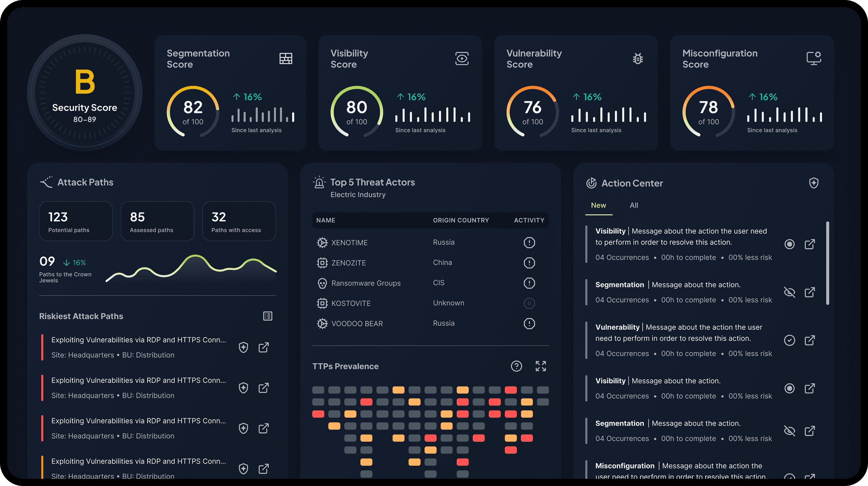Click the Misconfiguration Score monitor-gear icon
This screenshot has height=486, width=868.
813,58
